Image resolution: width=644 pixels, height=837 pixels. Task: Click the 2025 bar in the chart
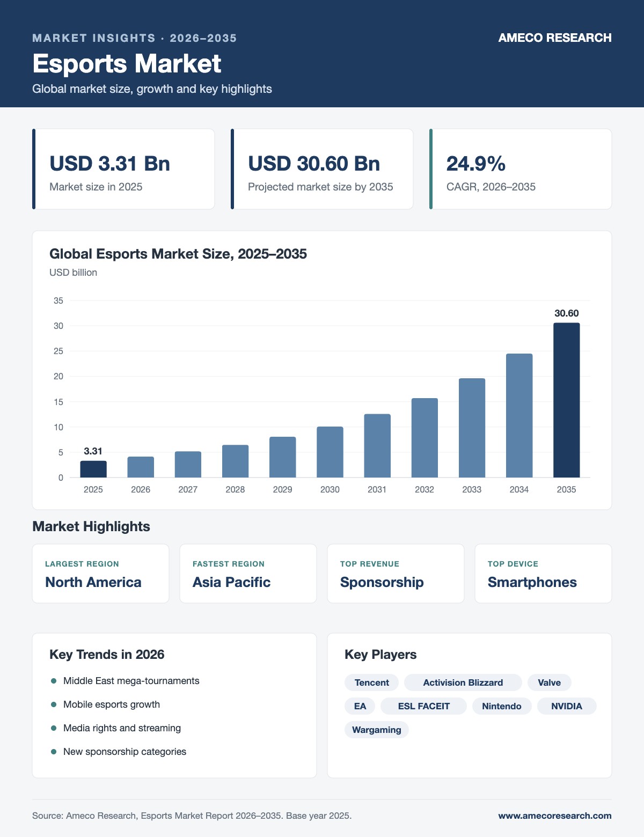(93, 469)
